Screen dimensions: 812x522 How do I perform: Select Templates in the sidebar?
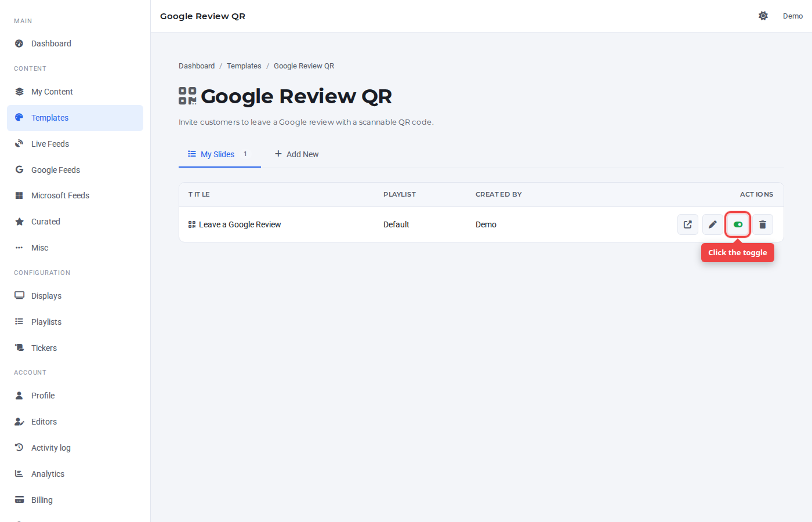click(x=75, y=118)
